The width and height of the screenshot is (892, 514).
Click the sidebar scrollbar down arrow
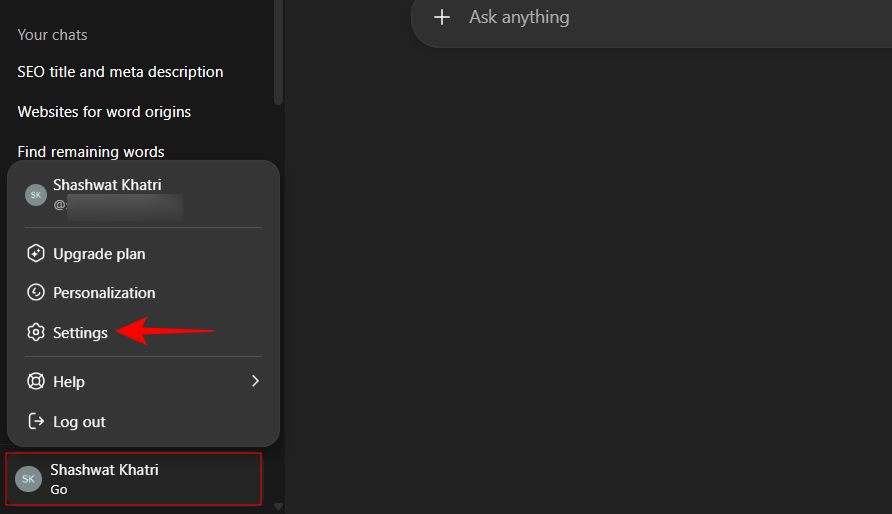coord(279,506)
